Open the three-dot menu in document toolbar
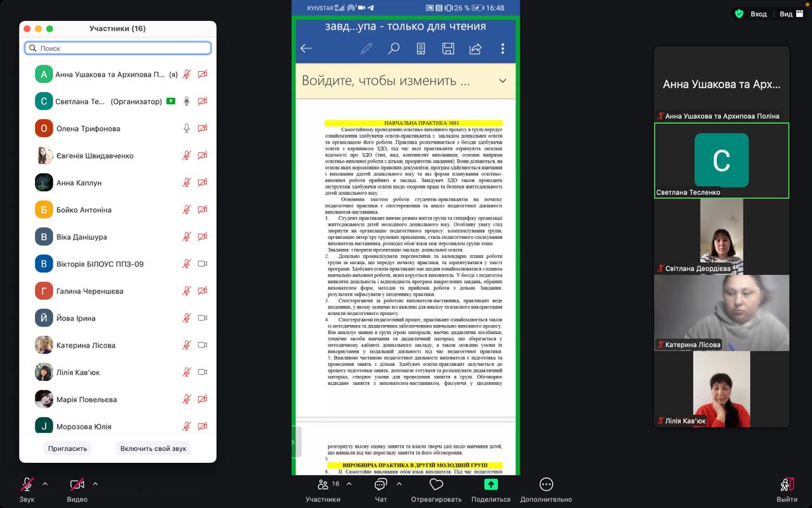The image size is (812, 508). tap(502, 48)
